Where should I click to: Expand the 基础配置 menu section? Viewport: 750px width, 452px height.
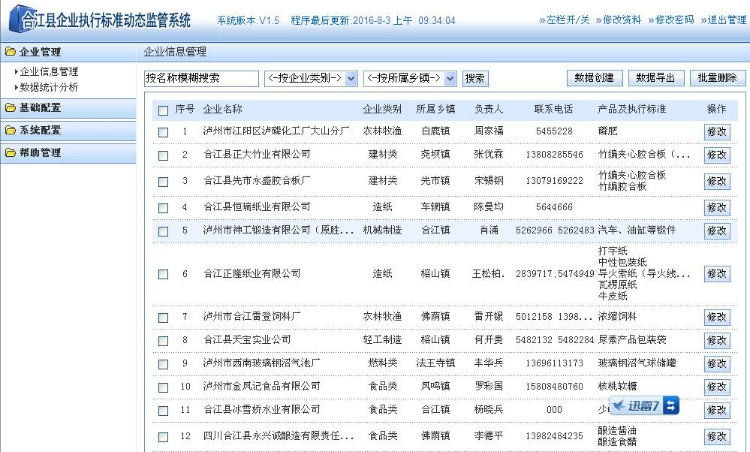click(x=68, y=108)
